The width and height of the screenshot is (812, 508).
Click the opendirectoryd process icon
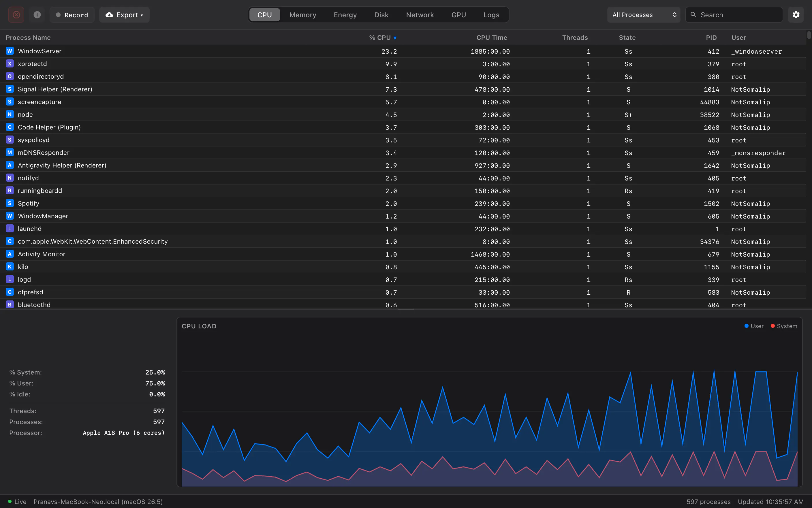pyautogui.click(x=10, y=76)
